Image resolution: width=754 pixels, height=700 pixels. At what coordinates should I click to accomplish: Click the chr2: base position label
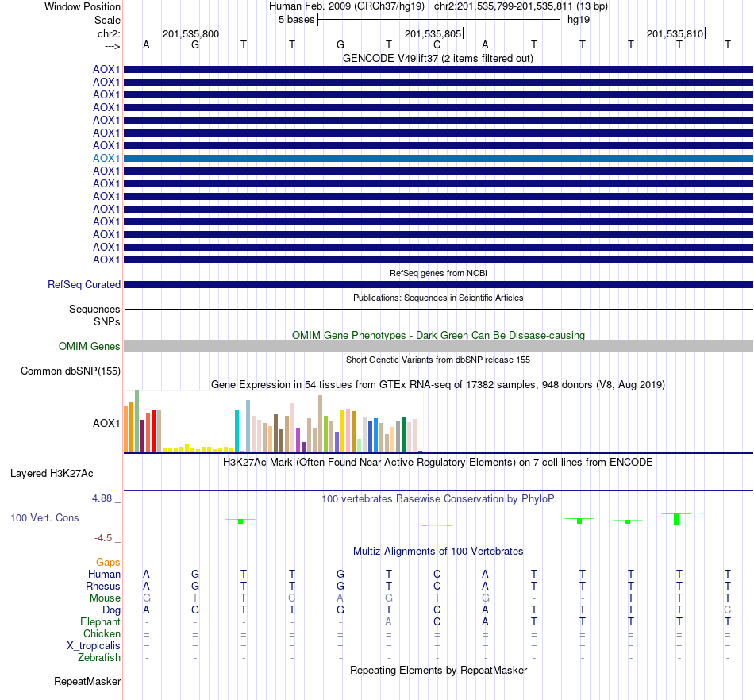[109, 33]
